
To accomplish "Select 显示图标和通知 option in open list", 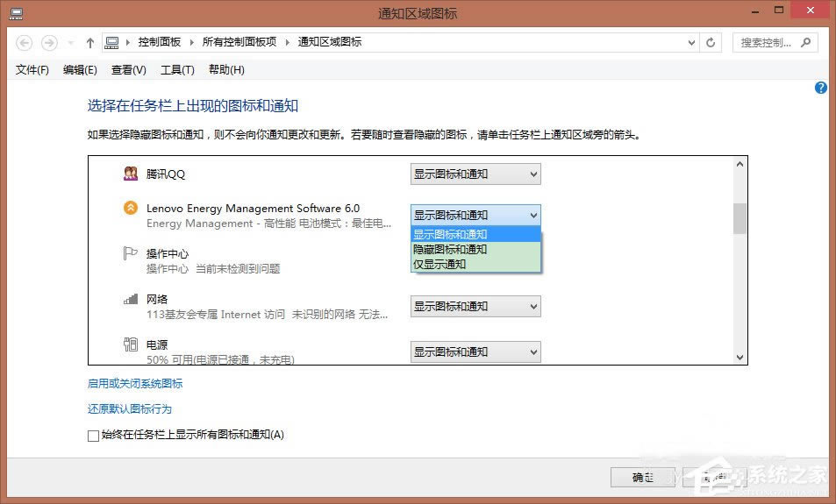I will [x=475, y=234].
